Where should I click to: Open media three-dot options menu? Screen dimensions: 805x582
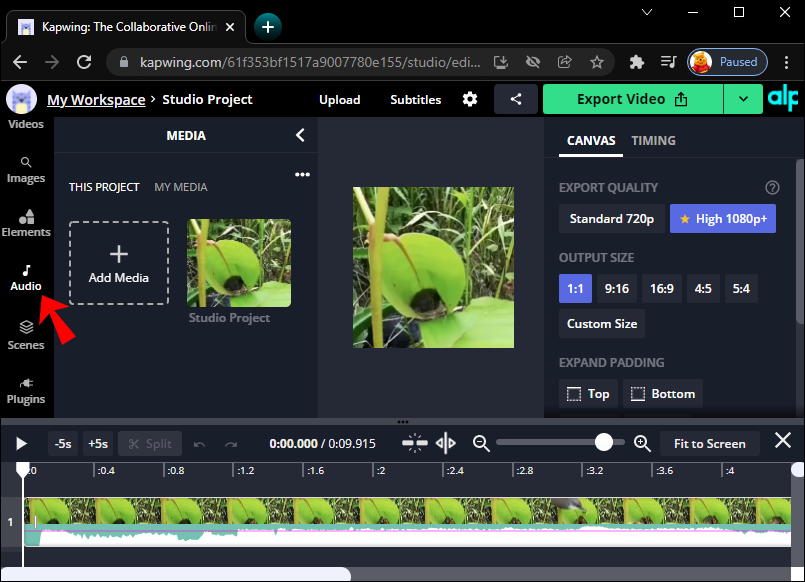pyautogui.click(x=302, y=175)
